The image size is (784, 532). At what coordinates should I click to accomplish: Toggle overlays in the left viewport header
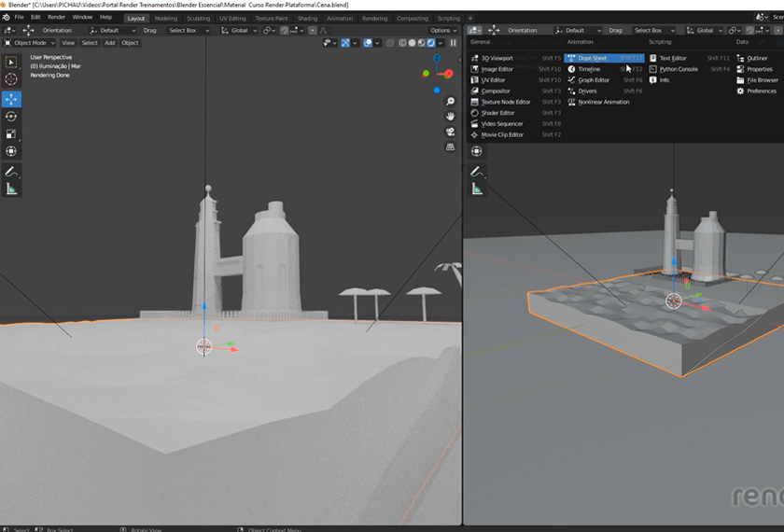coord(370,43)
